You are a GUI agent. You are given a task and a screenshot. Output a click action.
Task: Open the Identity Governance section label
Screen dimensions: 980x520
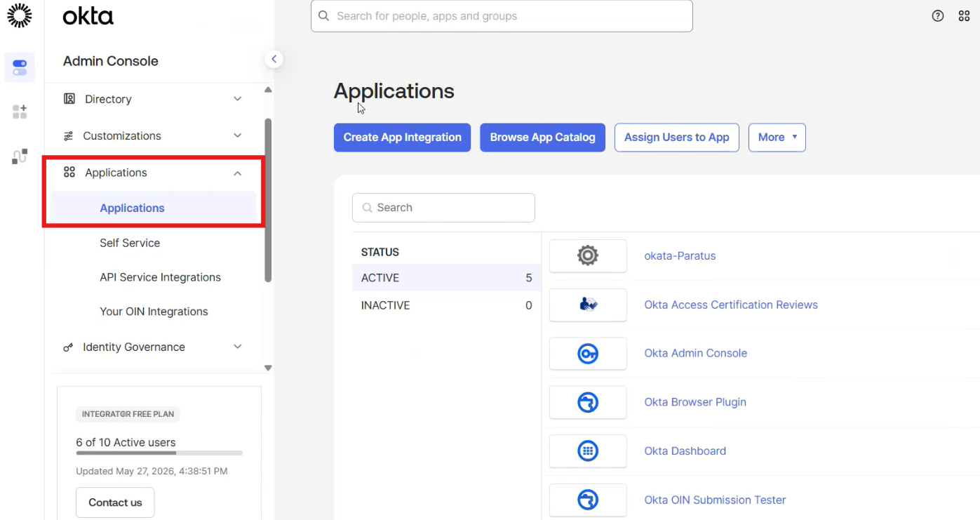click(134, 347)
